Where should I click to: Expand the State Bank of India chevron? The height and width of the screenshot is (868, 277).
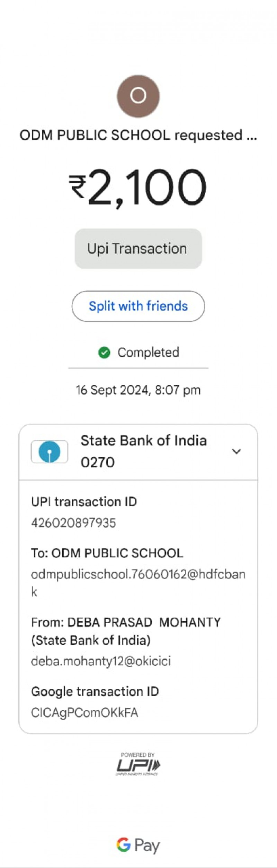(x=236, y=451)
